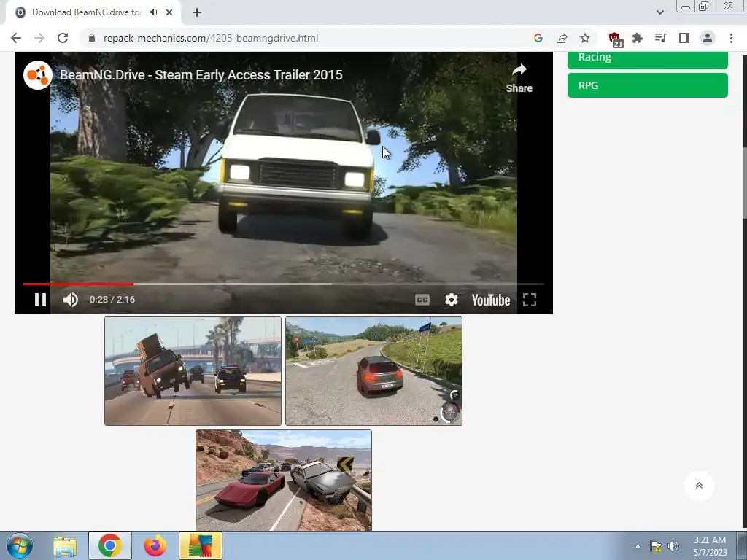Enter fullscreen video mode
This screenshot has height=560, width=747.
530,300
